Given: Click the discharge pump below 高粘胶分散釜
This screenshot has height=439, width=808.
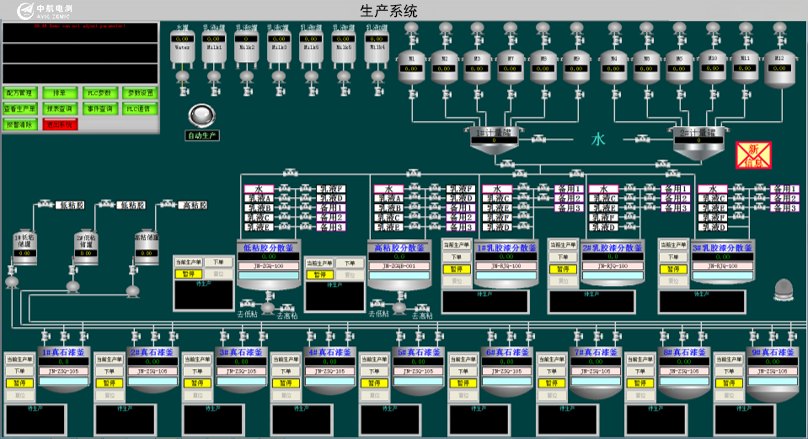Looking at the screenshot, I should (x=399, y=308).
